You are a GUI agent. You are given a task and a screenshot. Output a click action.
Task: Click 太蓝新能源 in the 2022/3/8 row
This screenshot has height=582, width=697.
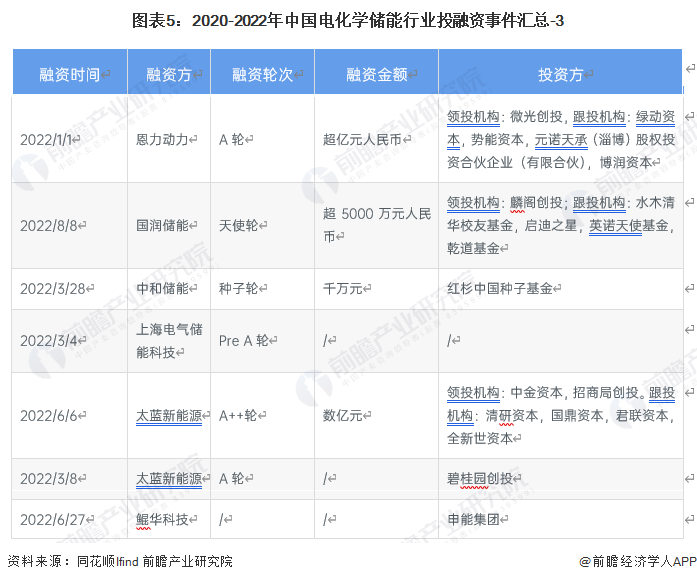[x=169, y=479]
